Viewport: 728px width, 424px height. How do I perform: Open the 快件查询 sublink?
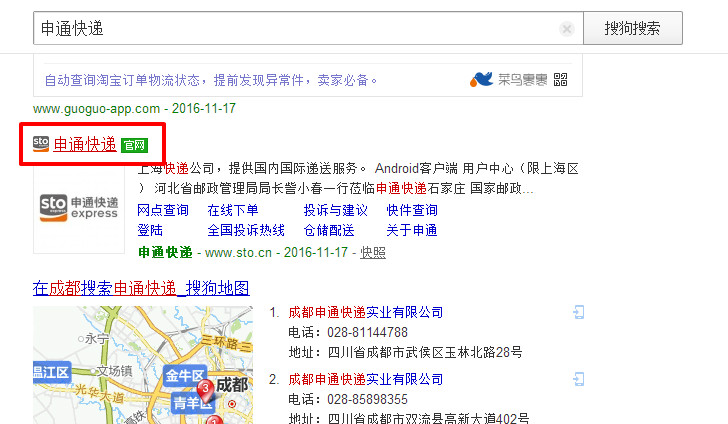point(412,210)
